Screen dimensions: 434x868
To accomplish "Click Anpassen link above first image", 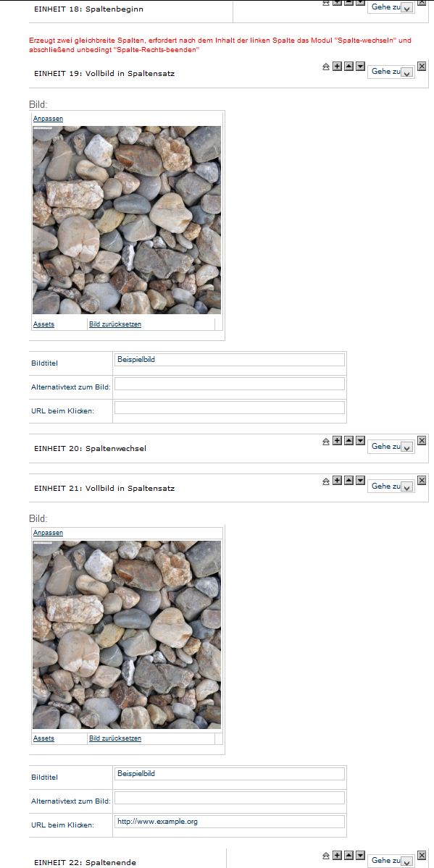I will coord(48,119).
